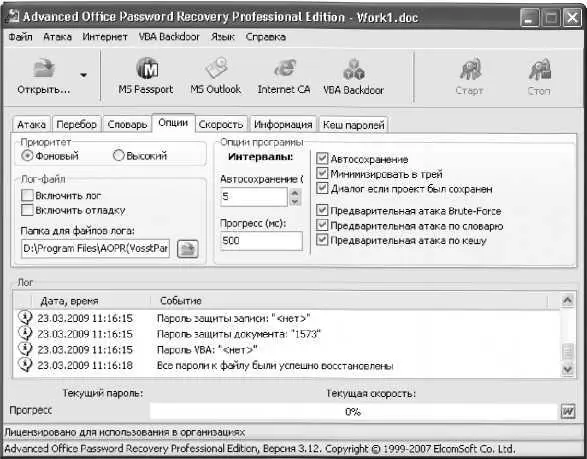This screenshot has width=587, height=459.
Task: Open the VBA Backdoor menu
Action: (169, 37)
